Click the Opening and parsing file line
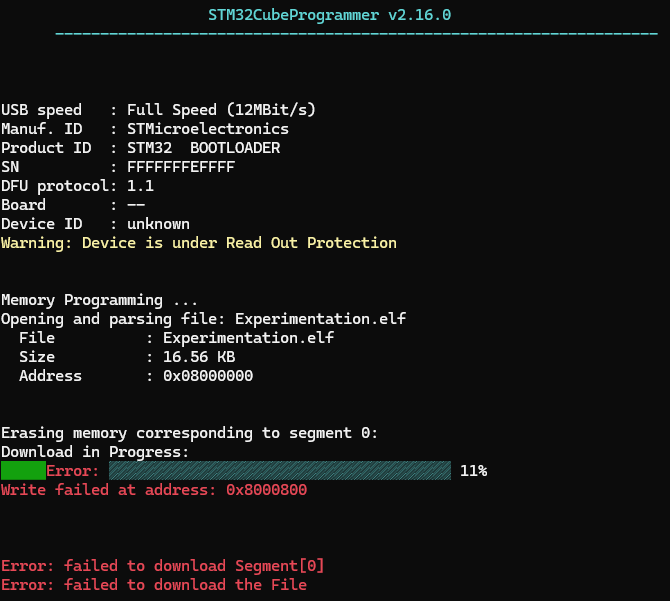The width and height of the screenshot is (670, 601). click(203, 319)
